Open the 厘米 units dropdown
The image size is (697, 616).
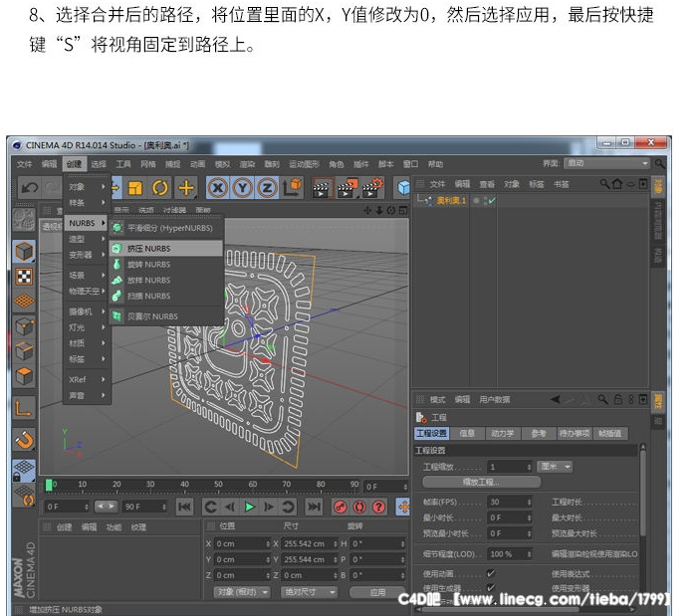tap(555, 467)
